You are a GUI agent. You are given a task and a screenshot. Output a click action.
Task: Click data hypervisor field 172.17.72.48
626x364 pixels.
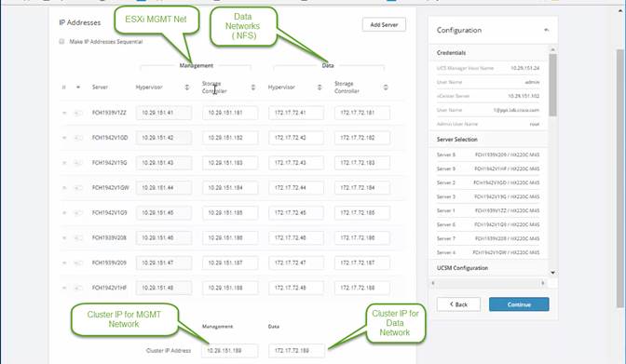(296, 288)
